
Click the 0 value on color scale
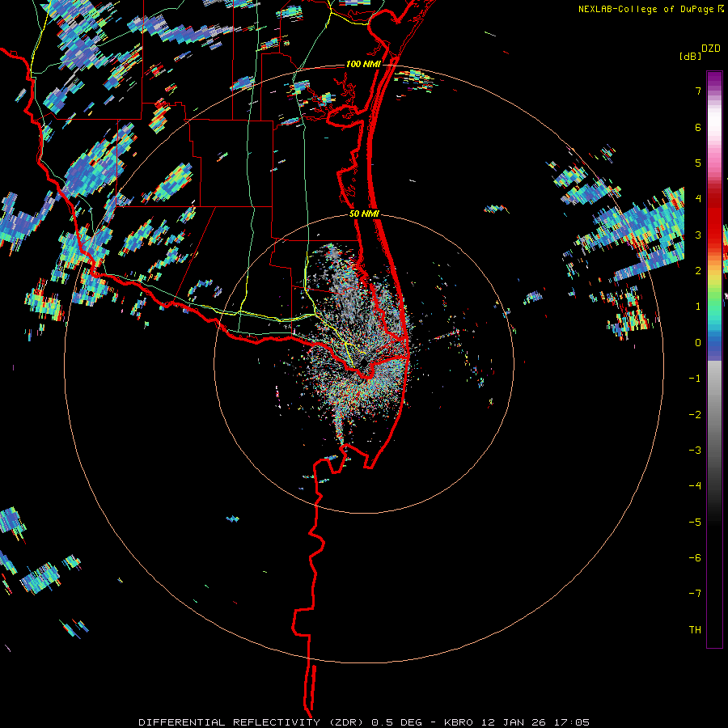pyautogui.click(x=698, y=343)
